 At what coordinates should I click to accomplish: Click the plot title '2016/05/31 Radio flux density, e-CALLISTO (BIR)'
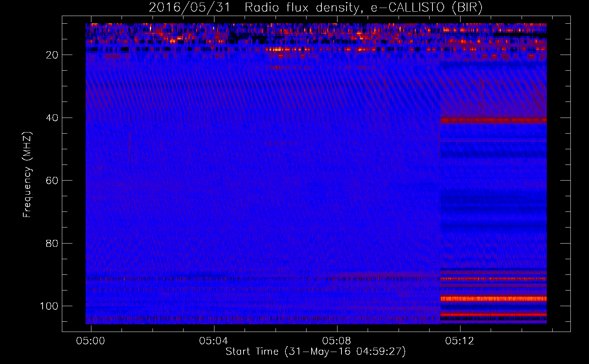[316, 7]
